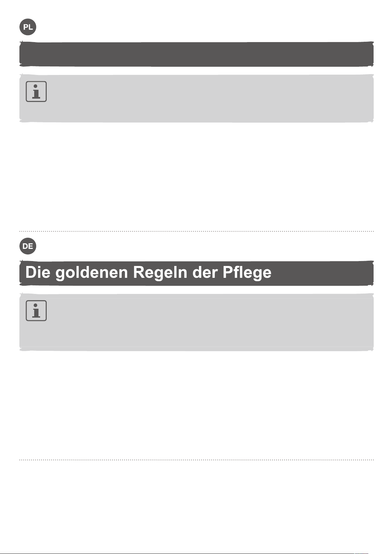Click the dotted separator above the DE badge

[x=196, y=231]
